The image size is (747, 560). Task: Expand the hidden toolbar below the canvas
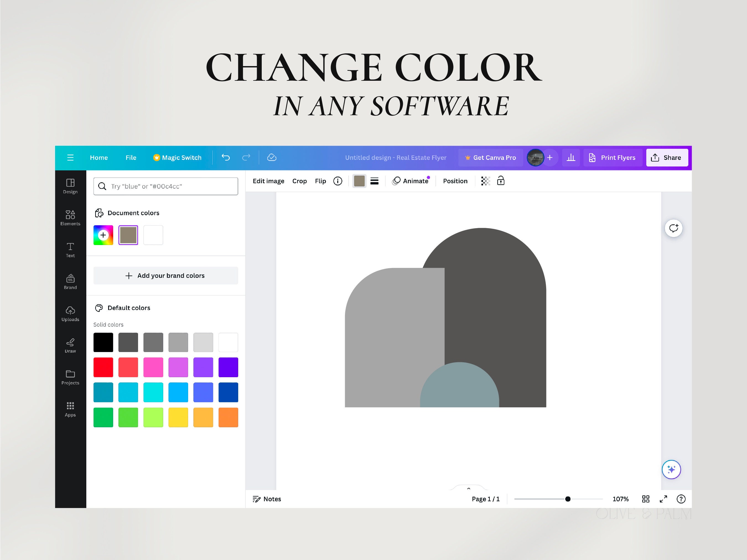pyautogui.click(x=468, y=488)
